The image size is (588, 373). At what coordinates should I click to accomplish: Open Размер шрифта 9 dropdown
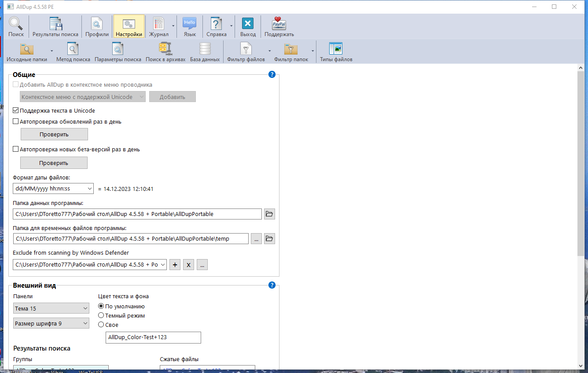tap(51, 324)
